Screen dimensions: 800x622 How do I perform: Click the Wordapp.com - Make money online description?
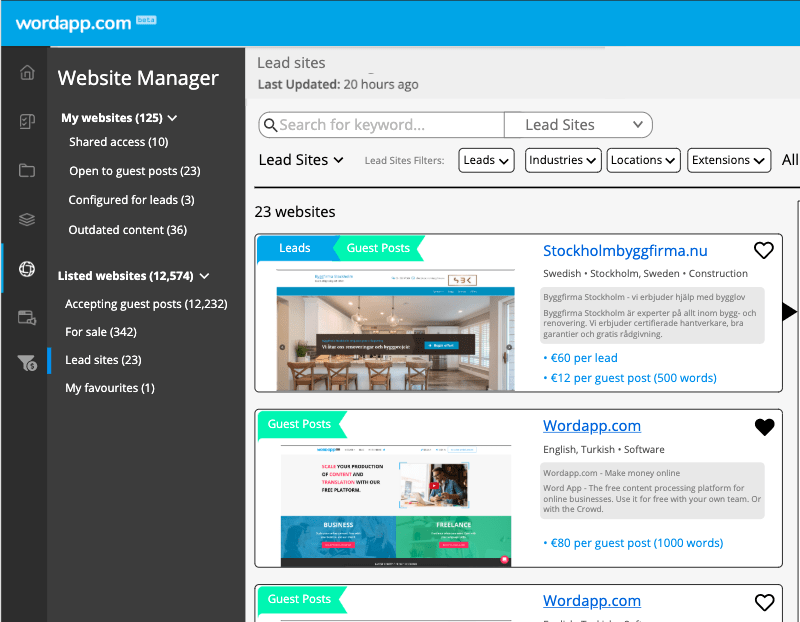[652, 491]
